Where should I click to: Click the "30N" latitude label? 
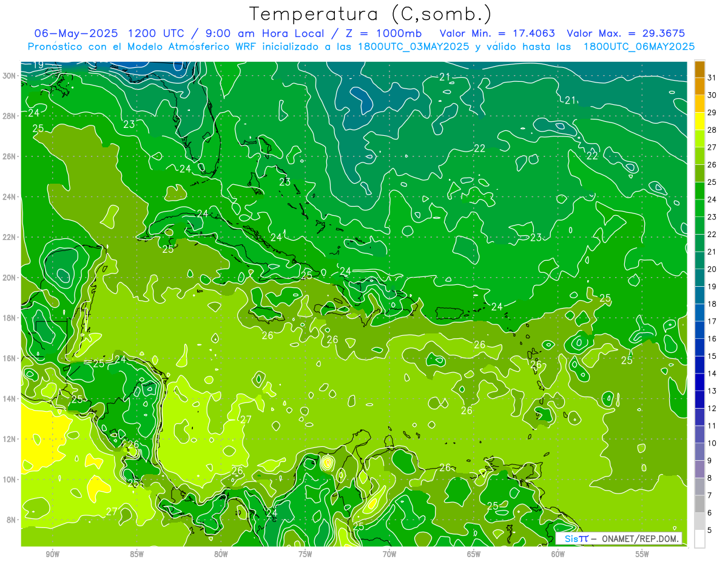click(10, 76)
